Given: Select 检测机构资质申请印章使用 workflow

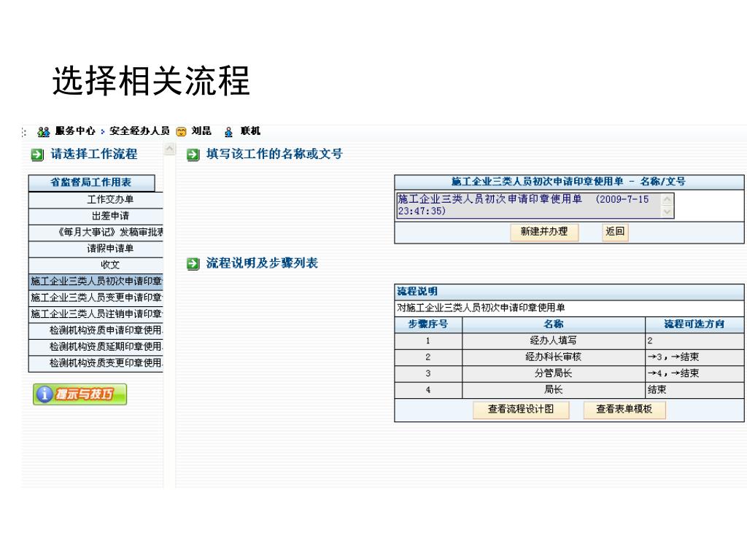Looking at the screenshot, I should pos(96,330).
